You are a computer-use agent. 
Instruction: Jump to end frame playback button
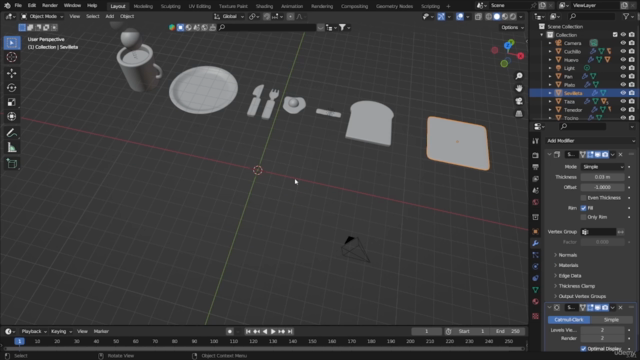pyautogui.click(x=290, y=331)
